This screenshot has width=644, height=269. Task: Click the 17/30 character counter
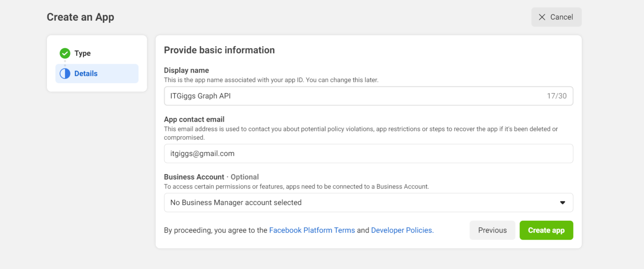[x=556, y=96]
